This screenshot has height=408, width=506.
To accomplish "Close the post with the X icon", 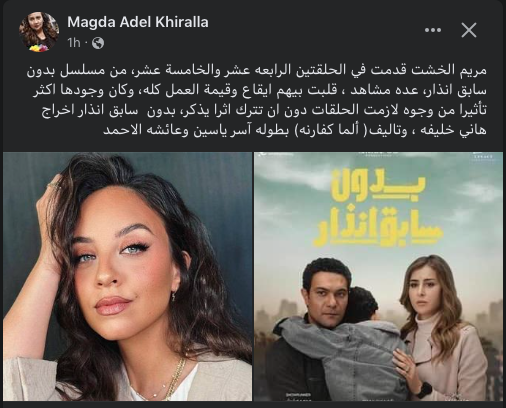I will (x=469, y=30).
